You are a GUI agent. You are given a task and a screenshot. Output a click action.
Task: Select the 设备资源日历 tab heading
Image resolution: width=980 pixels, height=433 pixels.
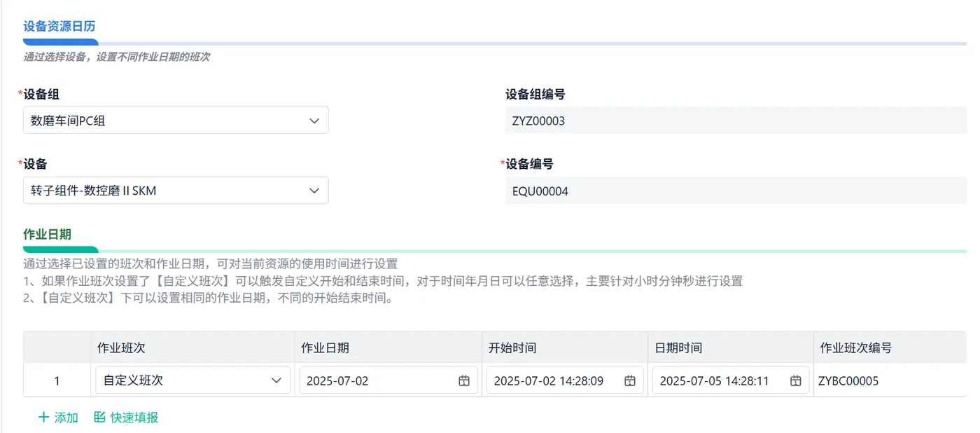tap(59, 26)
